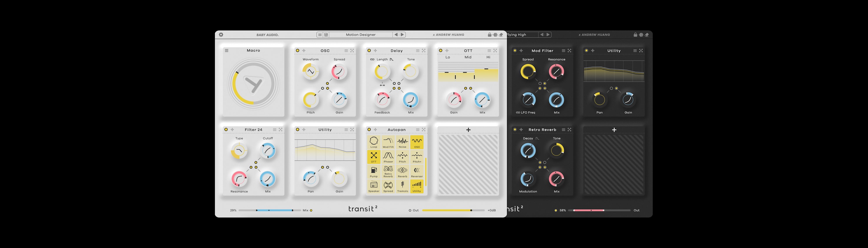Select the Pump effect tile
The height and width of the screenshot is (248, 868).
click(374, 172)
